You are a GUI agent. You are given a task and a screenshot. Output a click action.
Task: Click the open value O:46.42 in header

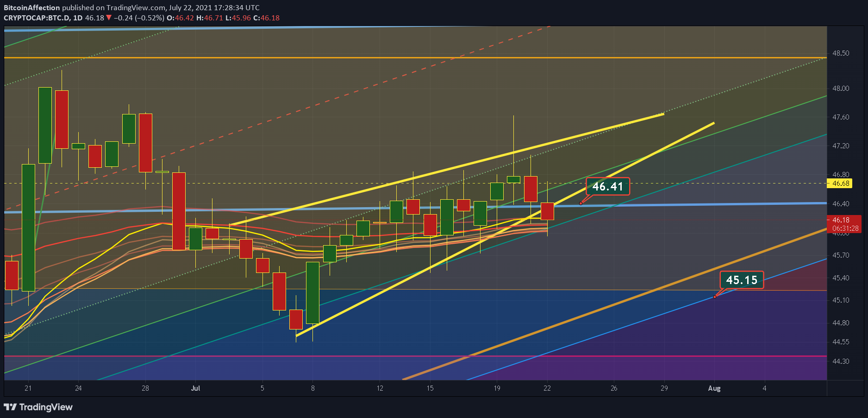(180, 18)
